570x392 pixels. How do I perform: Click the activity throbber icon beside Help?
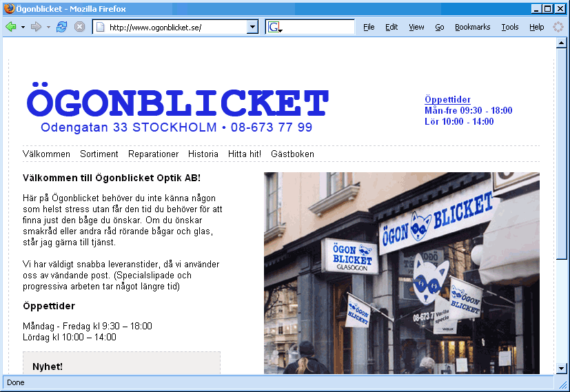[x=558, y=27]
